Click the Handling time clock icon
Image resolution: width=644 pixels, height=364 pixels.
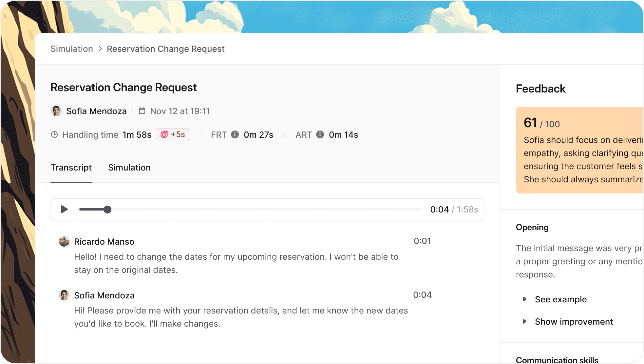pyautogui.click(x=54, y=134)
